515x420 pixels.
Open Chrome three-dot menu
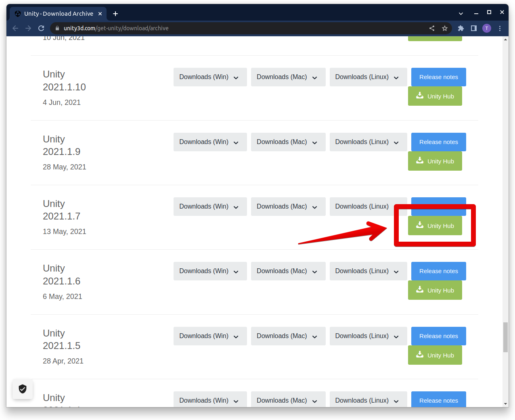coord(500,28)
